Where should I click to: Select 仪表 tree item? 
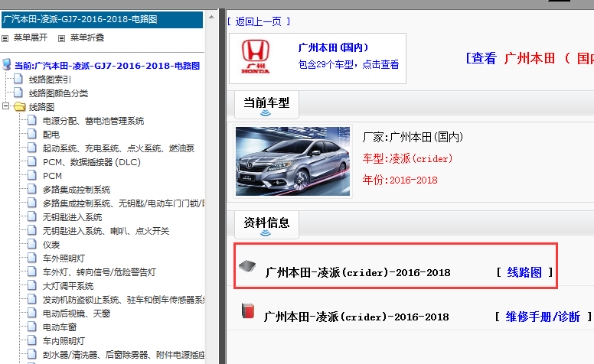pos(51,245)
